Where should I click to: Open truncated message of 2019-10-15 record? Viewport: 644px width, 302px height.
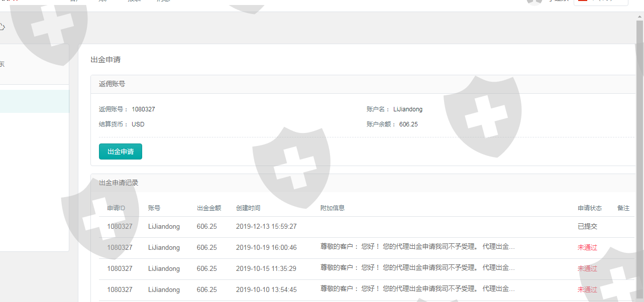click(417, 268)
